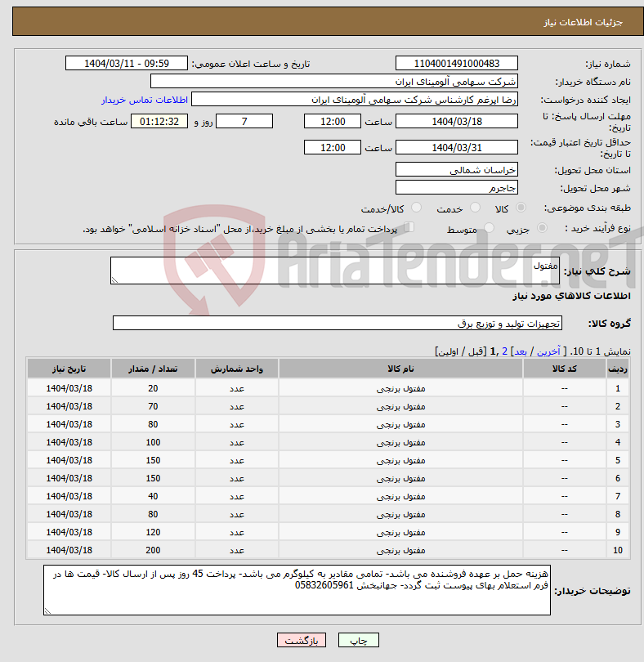
Task: Click the response deadline date 1404/03/18 field
Action: 457,122
